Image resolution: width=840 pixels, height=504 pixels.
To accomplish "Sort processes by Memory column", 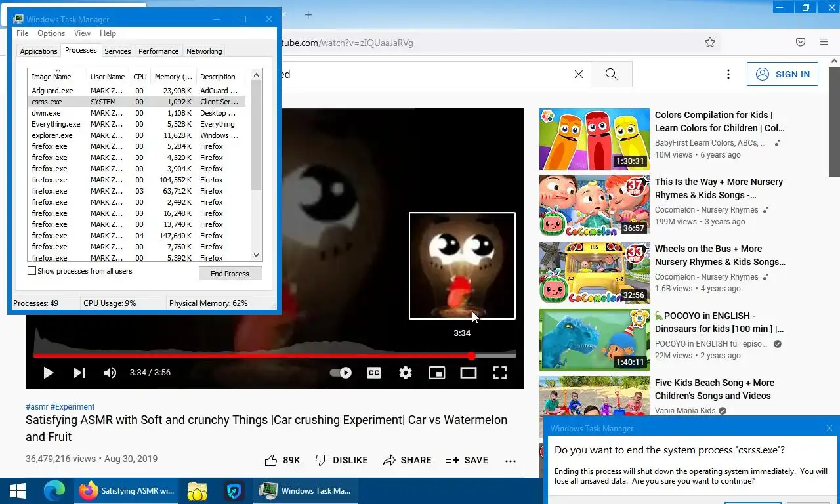I will pos(173,77).
